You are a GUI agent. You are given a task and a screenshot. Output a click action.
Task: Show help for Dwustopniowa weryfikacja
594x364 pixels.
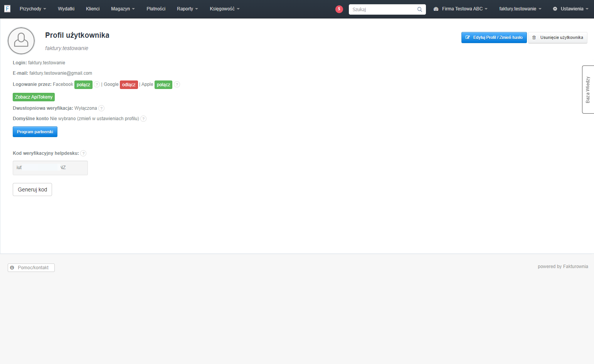[x=101, y=108]
